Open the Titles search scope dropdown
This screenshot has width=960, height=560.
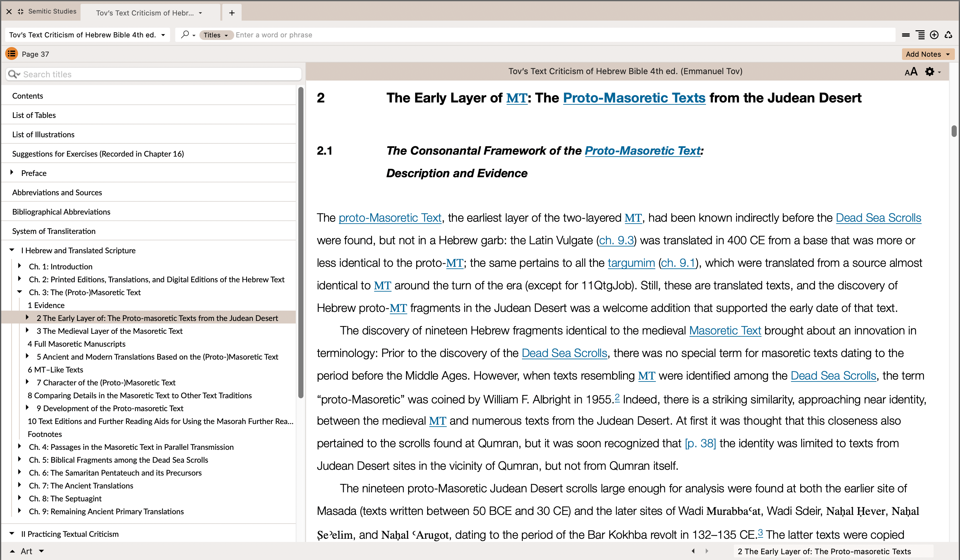(x=216, y=35)
